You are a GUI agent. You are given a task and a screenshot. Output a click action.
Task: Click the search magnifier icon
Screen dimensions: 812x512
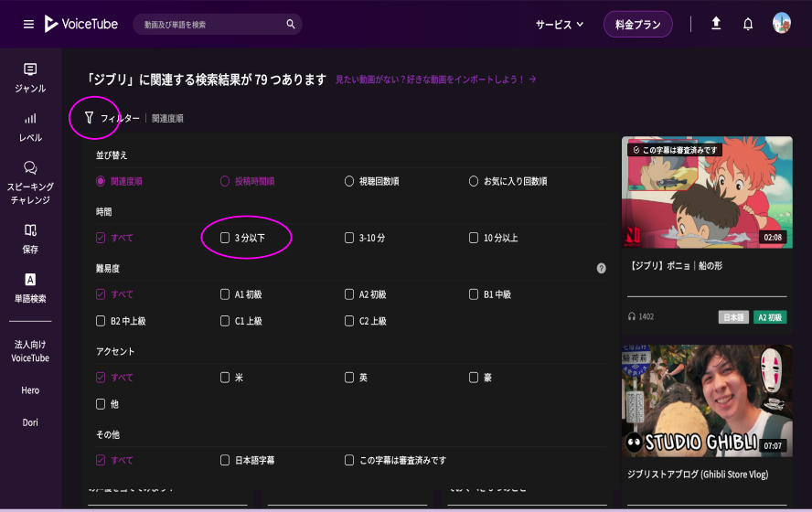pos(291,24)
